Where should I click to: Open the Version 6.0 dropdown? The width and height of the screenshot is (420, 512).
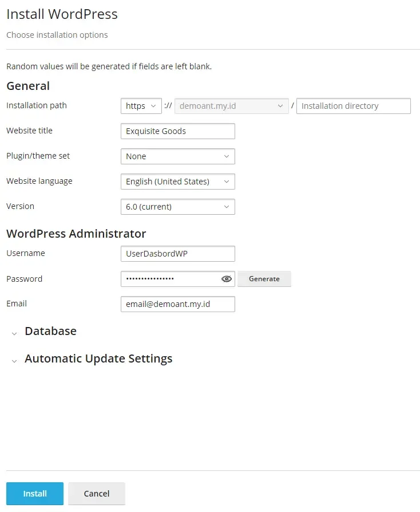tap(177, 207)
